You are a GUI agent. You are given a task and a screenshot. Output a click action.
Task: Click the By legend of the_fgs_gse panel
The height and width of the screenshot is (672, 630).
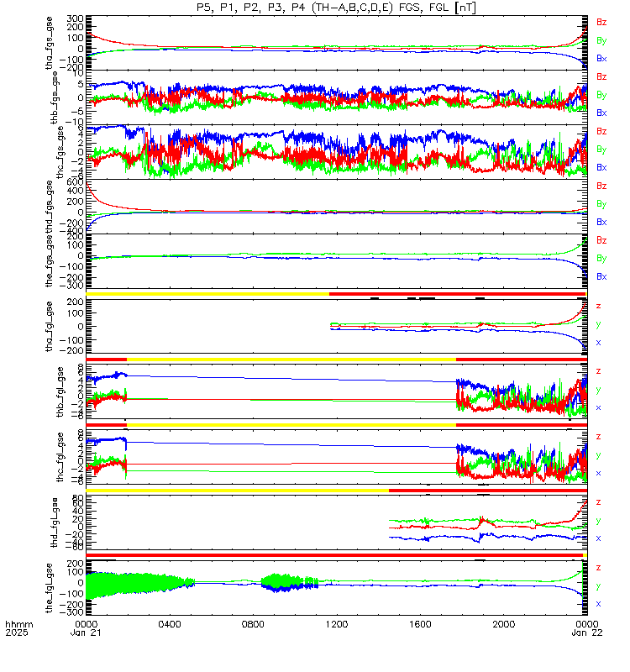[601, 259]
